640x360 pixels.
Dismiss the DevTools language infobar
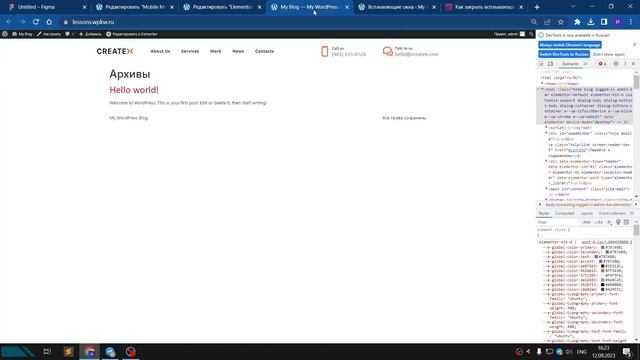click(x=634, y=44)
